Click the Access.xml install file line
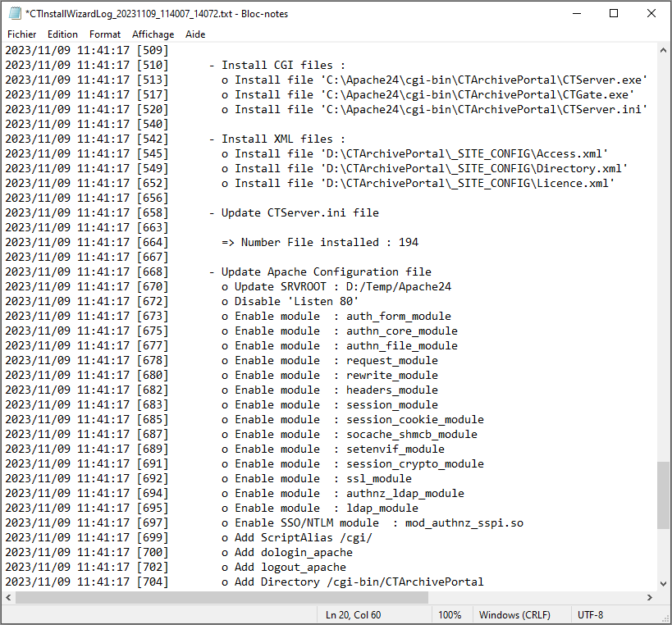Viewport: 672px width, 625px height. (415, 153)
